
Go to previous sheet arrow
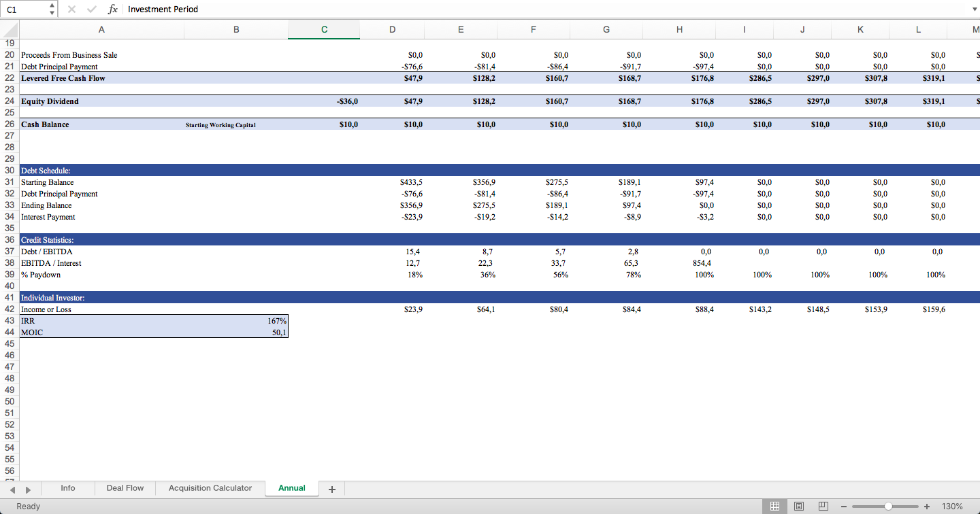(x=12, y=490)
